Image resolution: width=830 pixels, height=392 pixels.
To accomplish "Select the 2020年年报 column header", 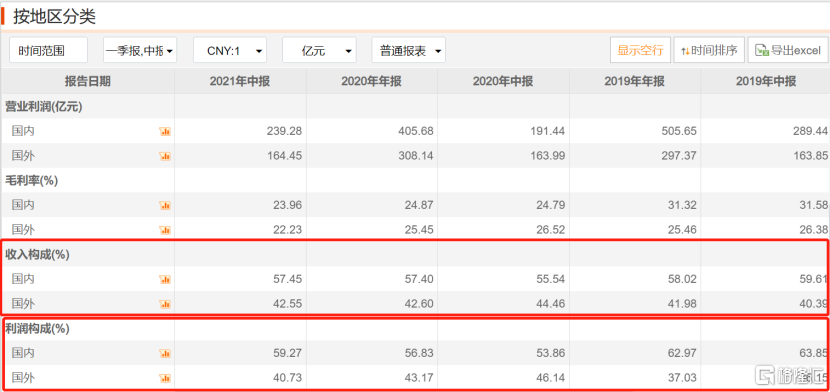I will point(371,81).
